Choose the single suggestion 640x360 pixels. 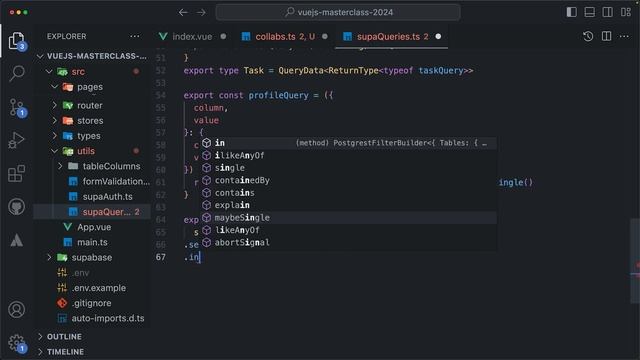[349, 168]
